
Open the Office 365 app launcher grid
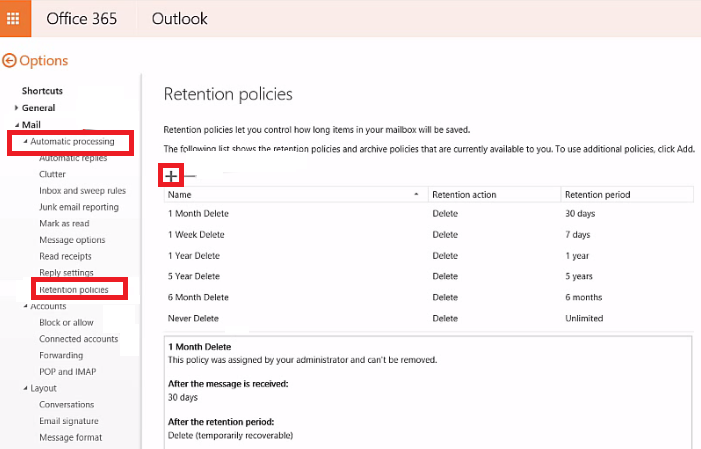(x=13, y=18)
